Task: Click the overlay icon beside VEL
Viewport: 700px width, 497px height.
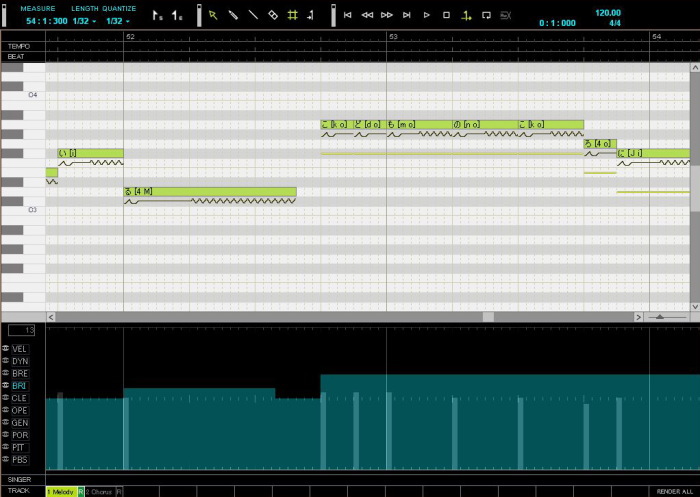Action: [x=5, y=348]
